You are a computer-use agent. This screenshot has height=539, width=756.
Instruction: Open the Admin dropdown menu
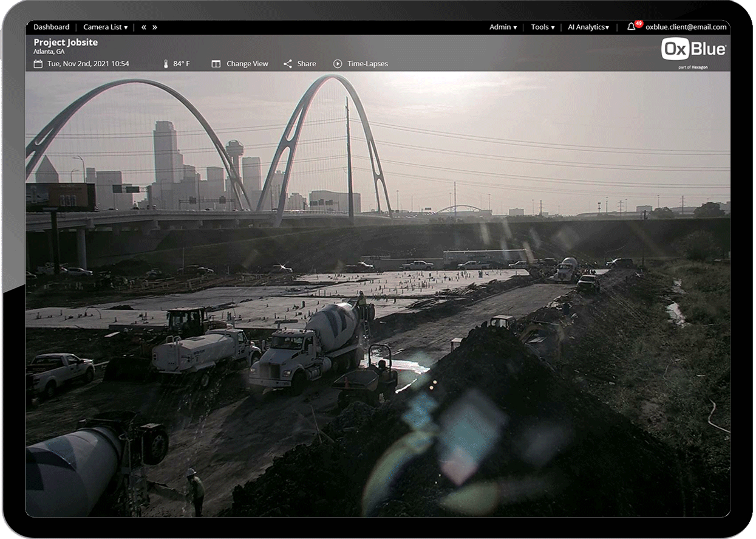click(x=502, y=27)
